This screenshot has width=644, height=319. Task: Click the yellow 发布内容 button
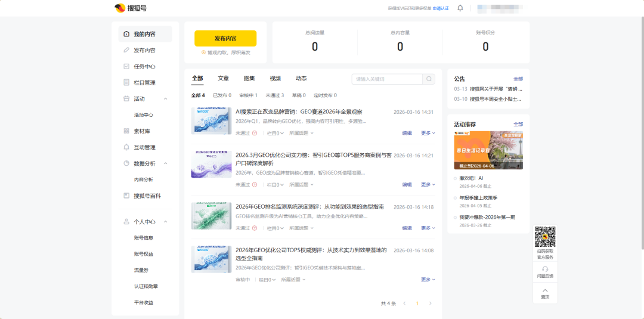225,39
